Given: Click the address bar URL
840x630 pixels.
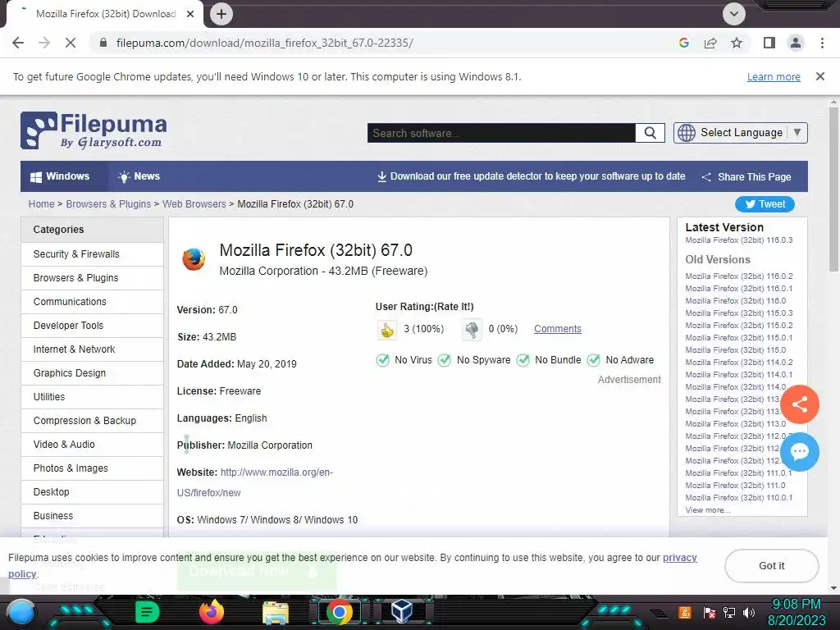Looking at the screenshot, I should (265, 43).
